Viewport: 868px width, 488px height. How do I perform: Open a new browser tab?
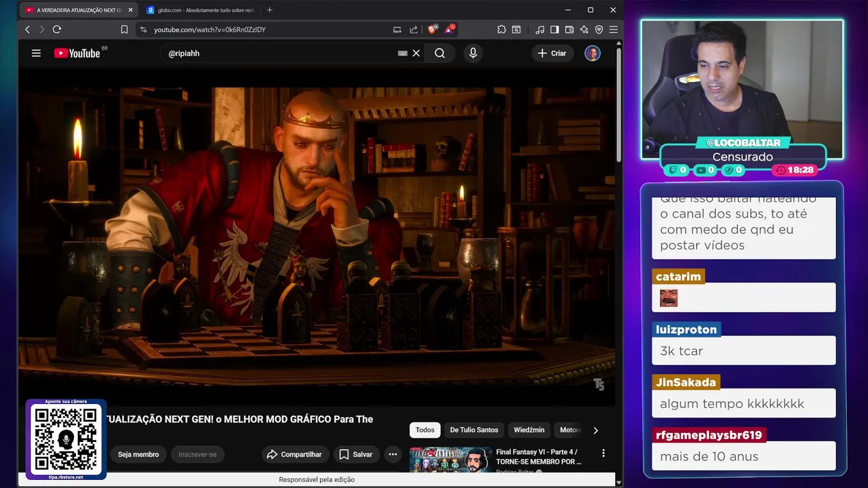tap(270, 10)
